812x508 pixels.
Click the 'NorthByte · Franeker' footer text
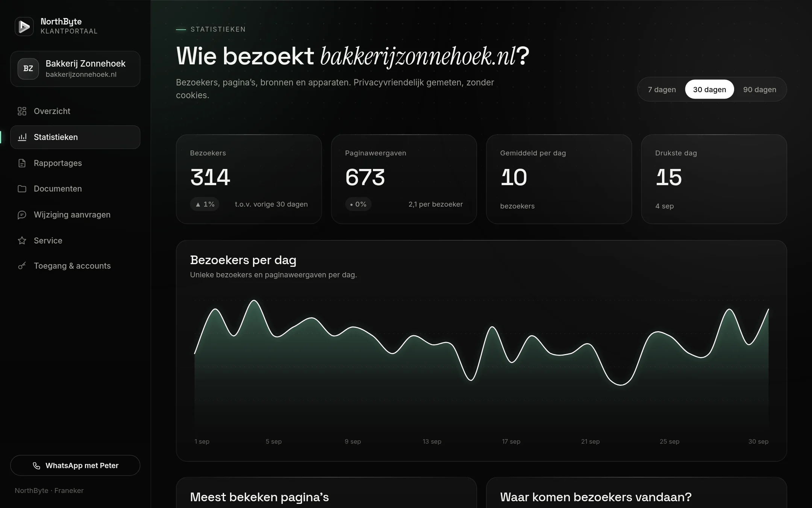49,491
